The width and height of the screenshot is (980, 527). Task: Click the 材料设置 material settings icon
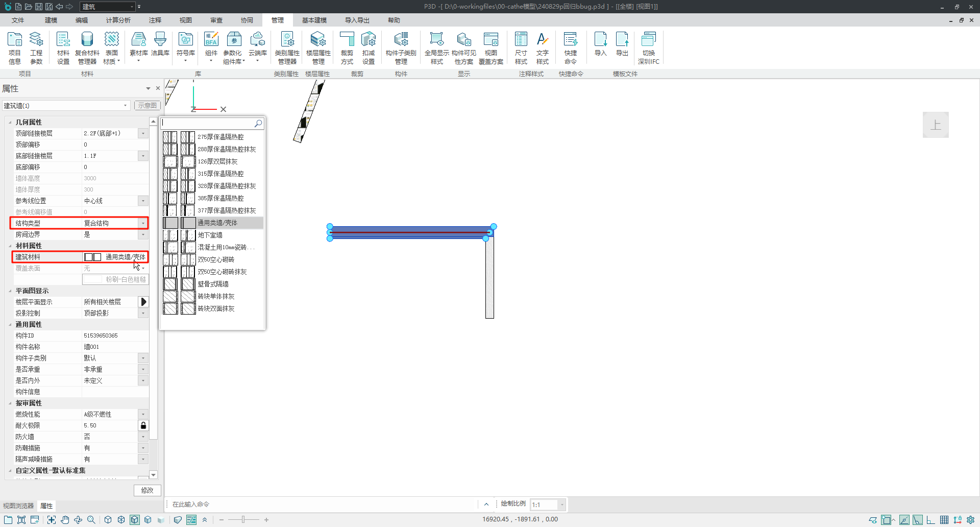pos(63,48)
